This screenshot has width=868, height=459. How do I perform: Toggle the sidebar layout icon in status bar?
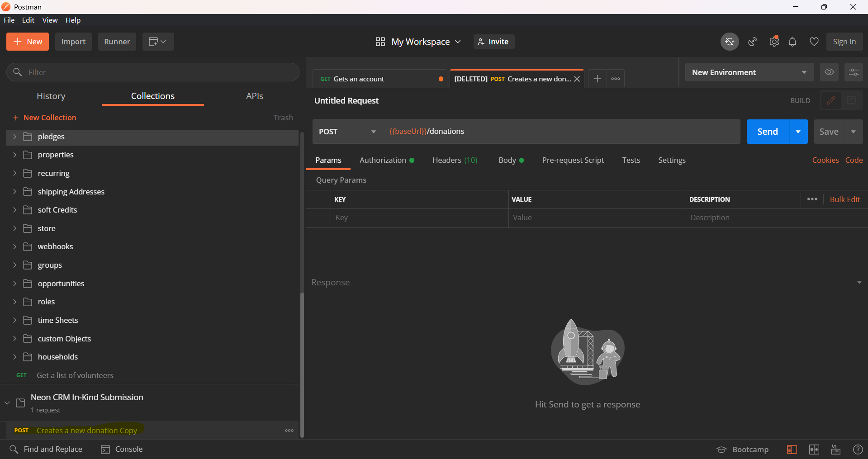point(792,450)
